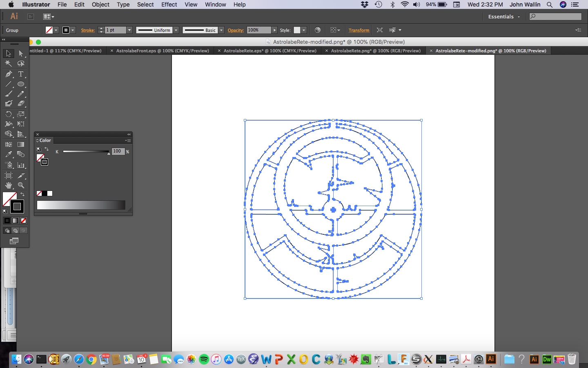This screenshot has height=368, width=588.
Task: Enable the None fill option
Action: pyautogui.click(x=24, y=221)
